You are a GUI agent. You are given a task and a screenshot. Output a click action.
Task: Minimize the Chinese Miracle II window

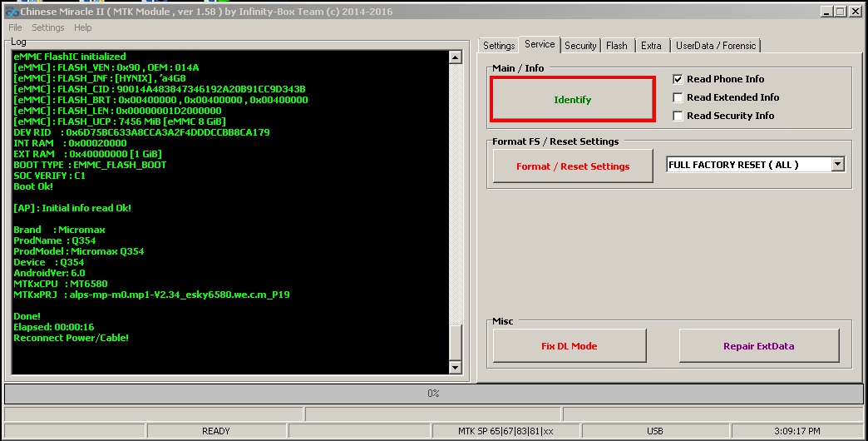click(x=827, y=11)
